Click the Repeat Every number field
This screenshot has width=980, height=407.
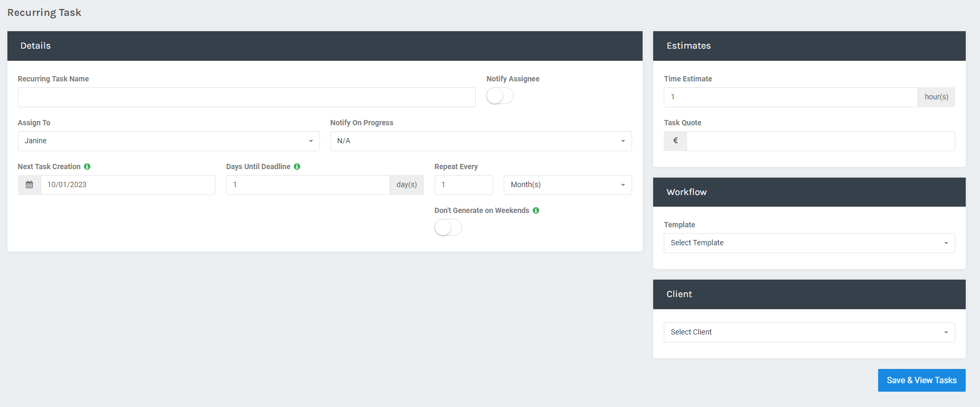coord(464,185)
